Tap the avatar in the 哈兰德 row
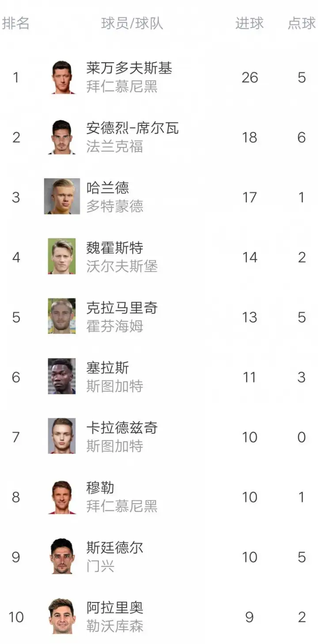318x644 pixels. coord(62,197)
